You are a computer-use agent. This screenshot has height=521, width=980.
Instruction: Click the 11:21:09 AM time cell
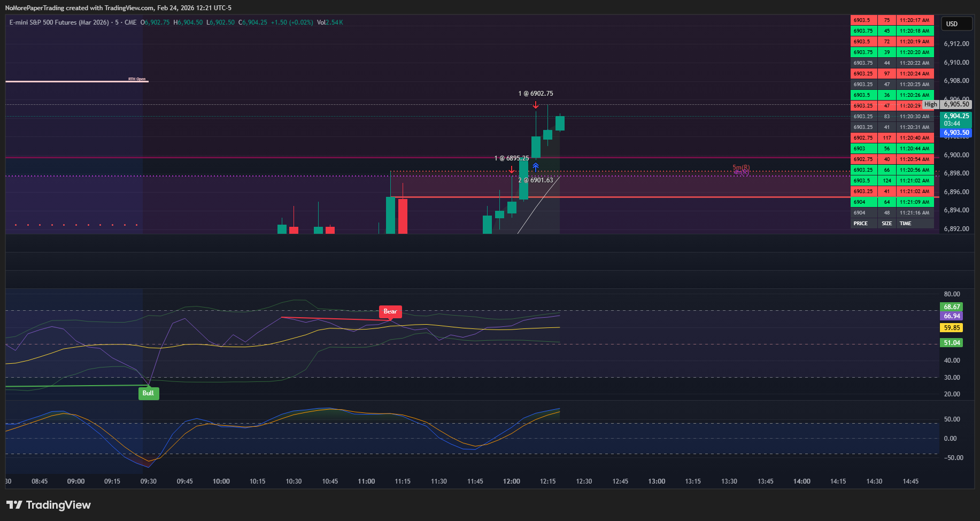point(915,202)
